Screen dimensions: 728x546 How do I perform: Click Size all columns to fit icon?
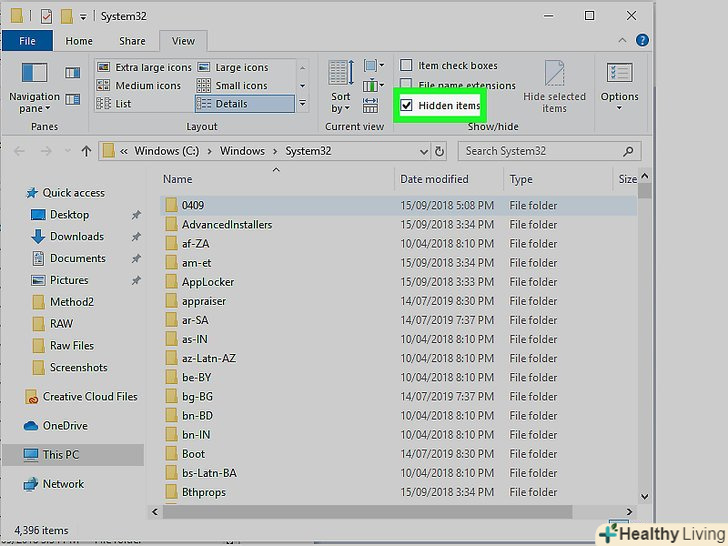click(x=370, y=105)
